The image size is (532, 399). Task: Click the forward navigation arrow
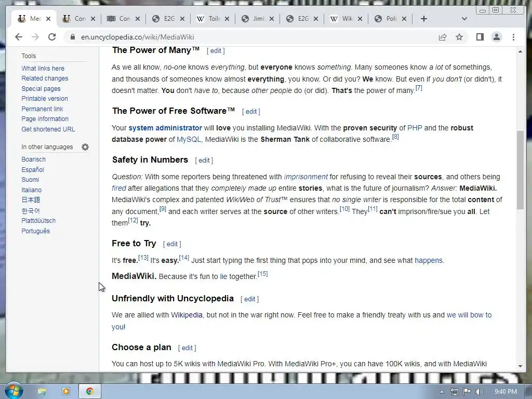point(35,37)
